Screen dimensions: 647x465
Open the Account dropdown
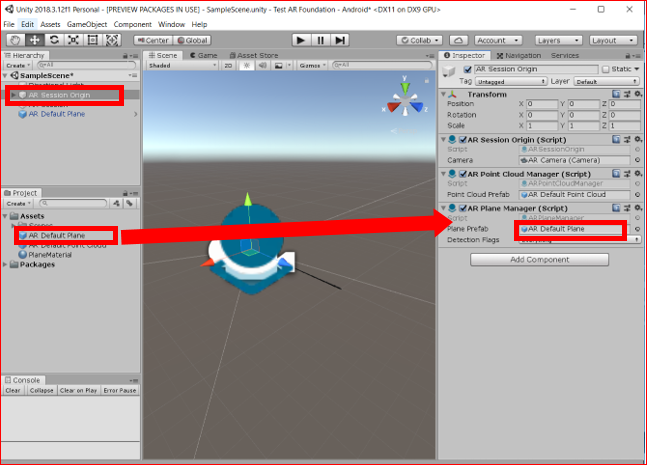[498, 40]
